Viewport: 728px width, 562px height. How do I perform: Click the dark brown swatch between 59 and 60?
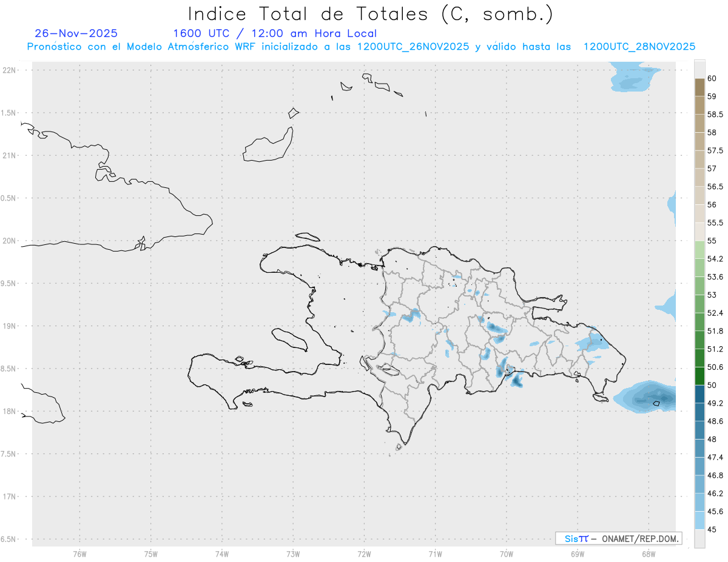tap(699, 87)
